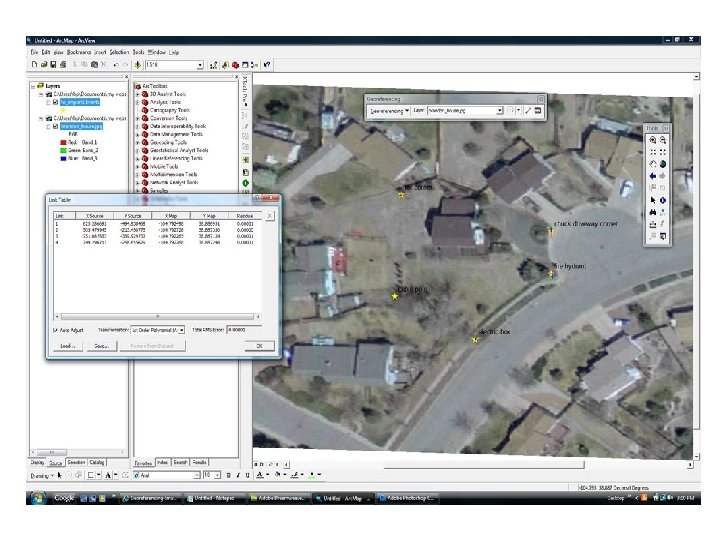Select the Identify tool blue icon
This screenshot has height=540, width=720.
(663, 200)
